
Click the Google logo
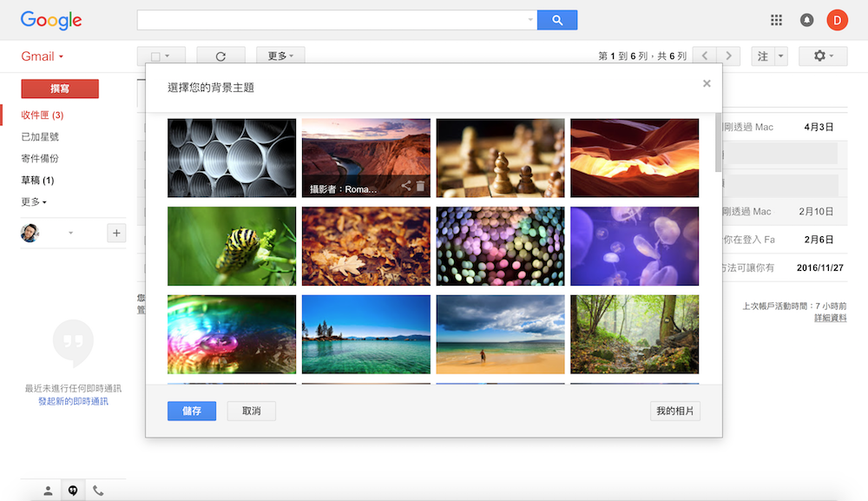[51, 21]
